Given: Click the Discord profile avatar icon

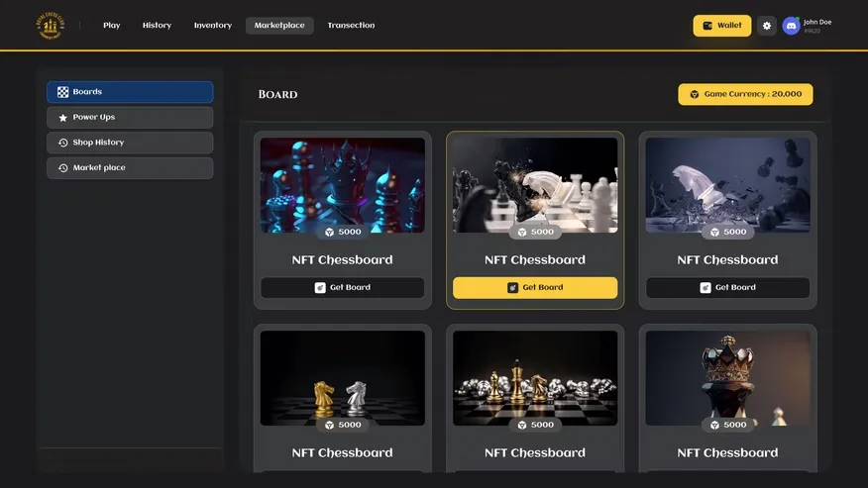Looking at the screenshot, I should (x=791, y=26).
